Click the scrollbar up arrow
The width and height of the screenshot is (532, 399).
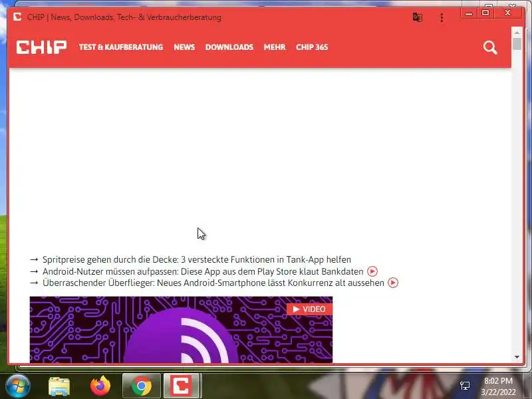[517, 33]
